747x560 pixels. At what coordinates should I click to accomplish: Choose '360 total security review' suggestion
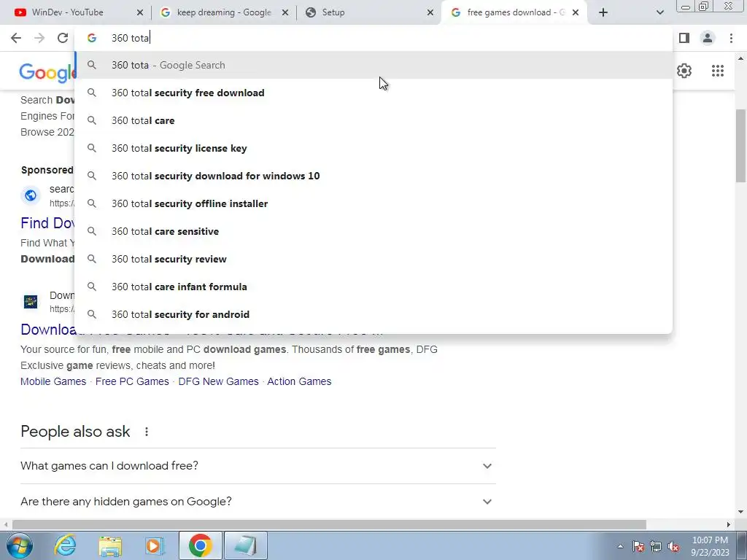coord(373,259)
